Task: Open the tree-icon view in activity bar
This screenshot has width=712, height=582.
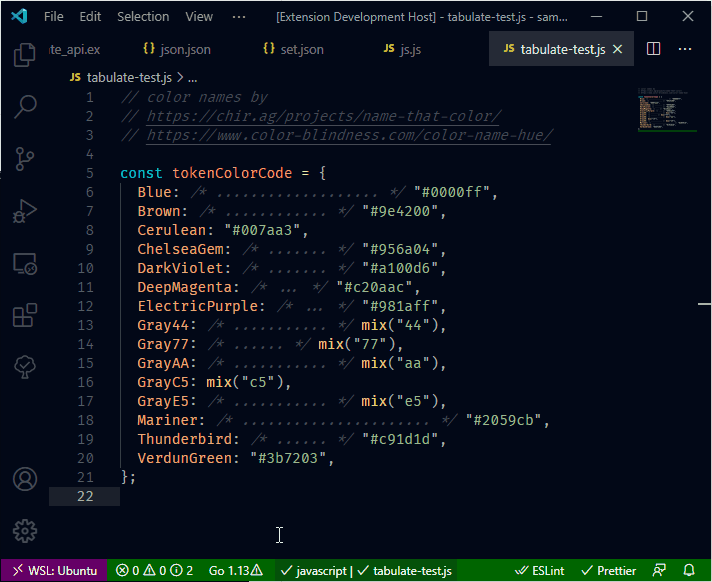Action: pos(25,367)
